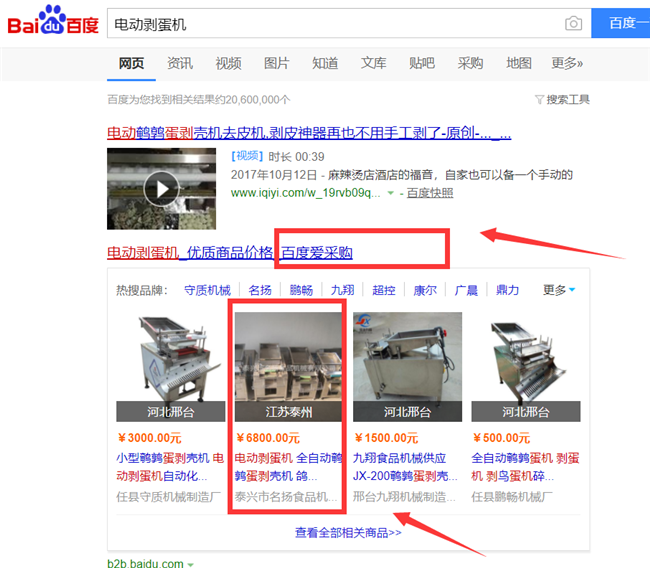Expand the 更多 tabs menu
Image resolution: width=650 pixels, height=568 pixels.
coord(567,63)
